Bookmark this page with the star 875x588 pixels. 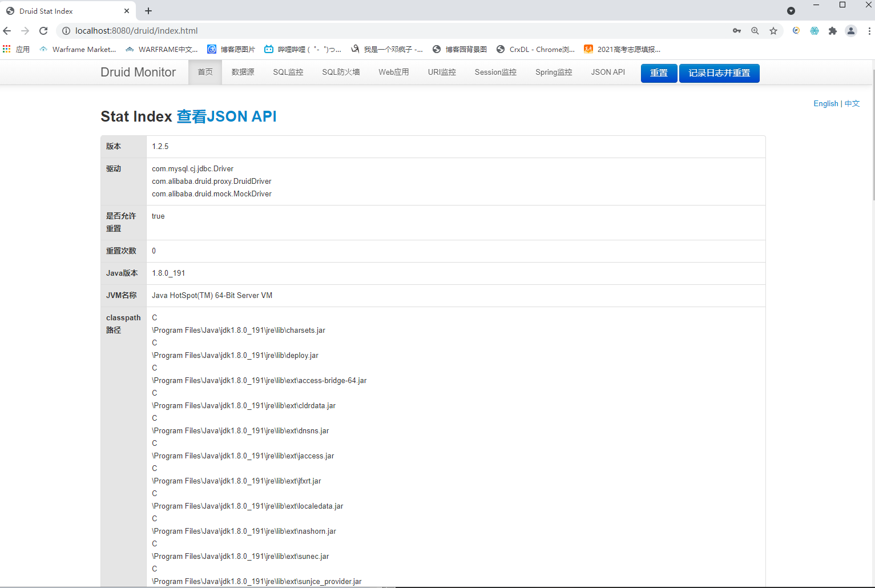pyautogui.click(x=773, y=31)
